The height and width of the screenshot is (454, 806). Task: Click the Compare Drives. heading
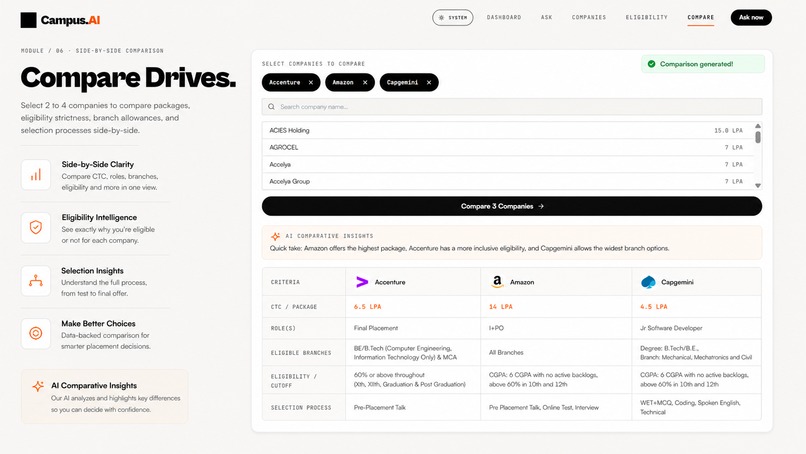click(129, 78)
